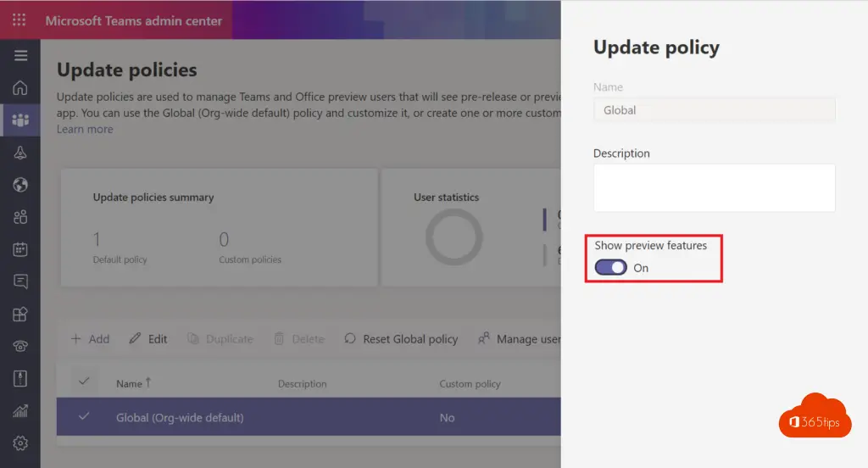868x468 pixels.
Task: Click into the Description text box
Action: pyautogui.click(x=714, y=187)
